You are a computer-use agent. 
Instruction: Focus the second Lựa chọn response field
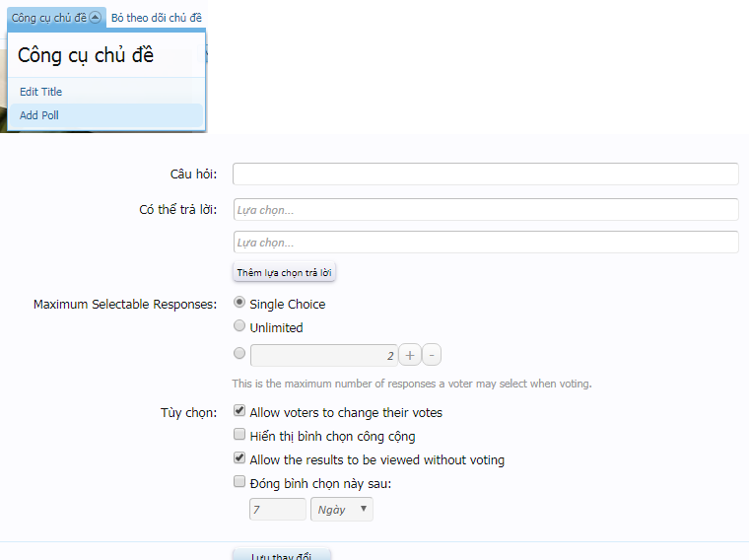coord(485,243)
